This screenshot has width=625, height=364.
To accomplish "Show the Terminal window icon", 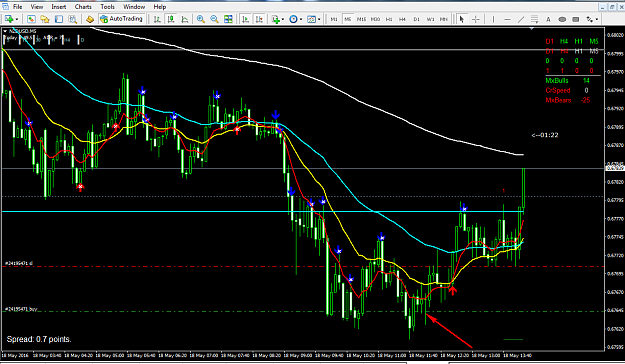I will 59,19.
